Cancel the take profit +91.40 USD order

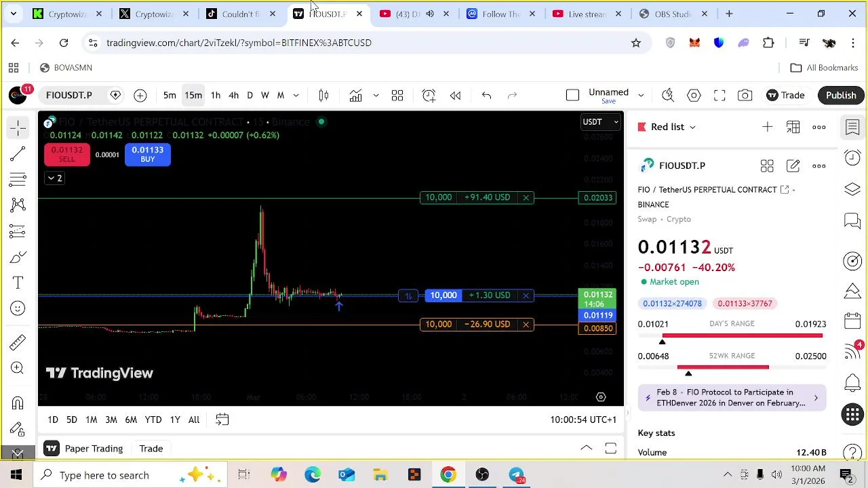[526, 198]
